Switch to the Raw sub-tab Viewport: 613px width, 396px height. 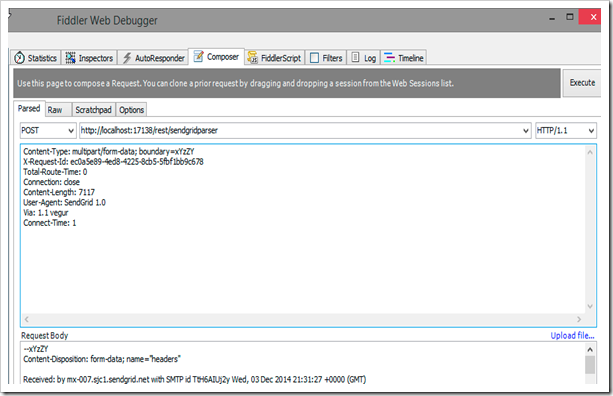click(x=58, y=110)
